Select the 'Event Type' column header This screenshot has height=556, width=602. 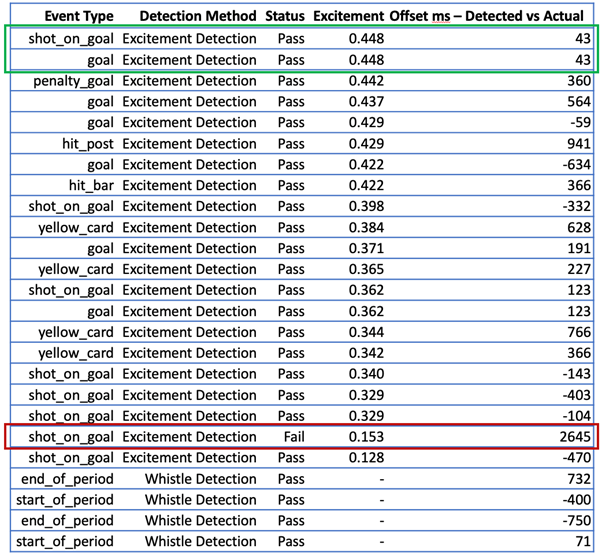point(79,16)
